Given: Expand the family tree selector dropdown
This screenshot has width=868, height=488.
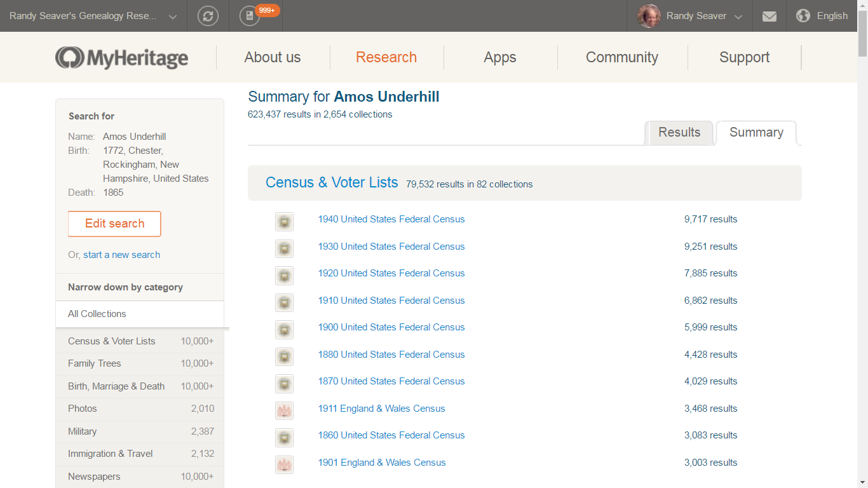Looking at the screenshot, I should click(172, 16).
